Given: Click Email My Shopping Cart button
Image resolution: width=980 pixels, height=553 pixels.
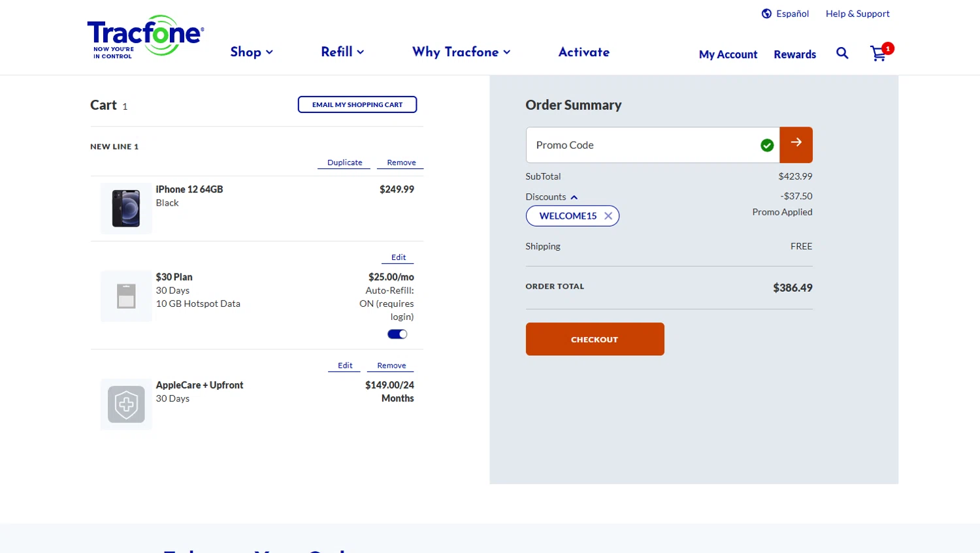Looking at the screenshot, I should point(357,104).
